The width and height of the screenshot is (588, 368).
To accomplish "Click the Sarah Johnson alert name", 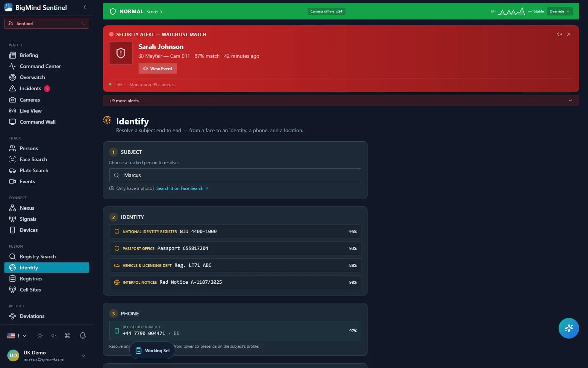I will point(161,47).
